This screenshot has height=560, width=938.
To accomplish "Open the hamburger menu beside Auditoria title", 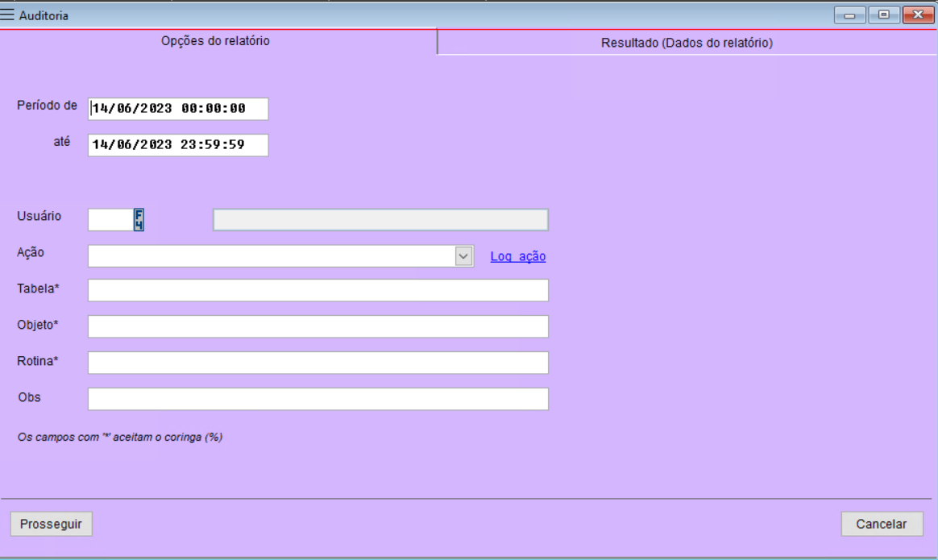I will [8, 15].
